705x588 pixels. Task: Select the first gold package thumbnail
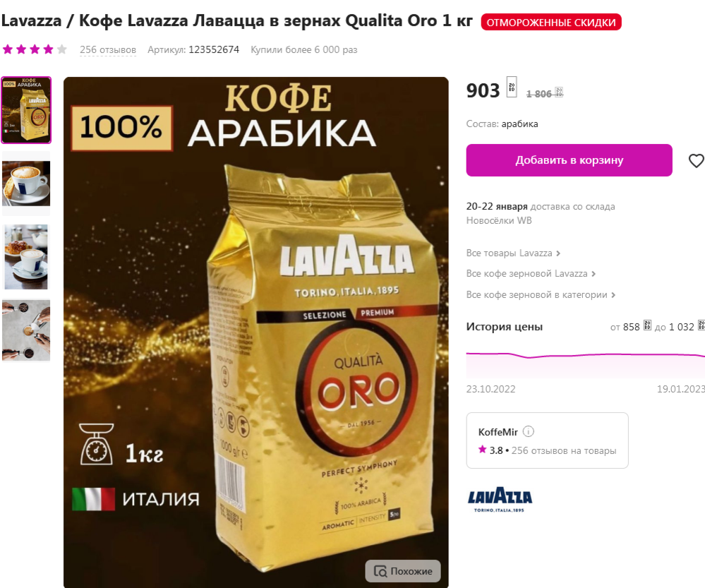click(26, 110)
